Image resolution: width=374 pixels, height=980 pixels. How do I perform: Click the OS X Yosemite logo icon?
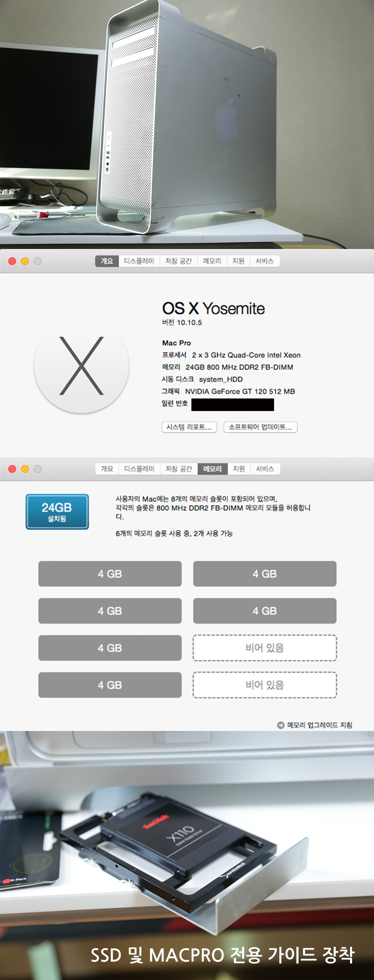click(81, 366)
